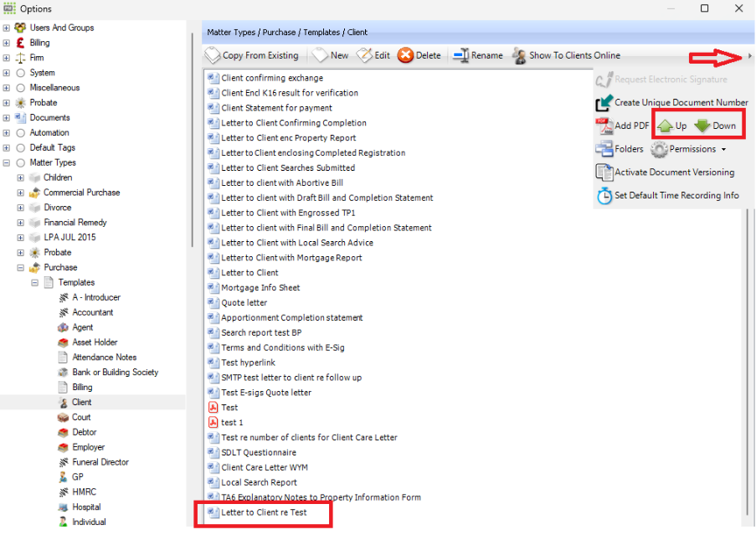Select 'Client confirming exchange' template
Viewport: 756px width, 540px height.
tap(272, 78)
